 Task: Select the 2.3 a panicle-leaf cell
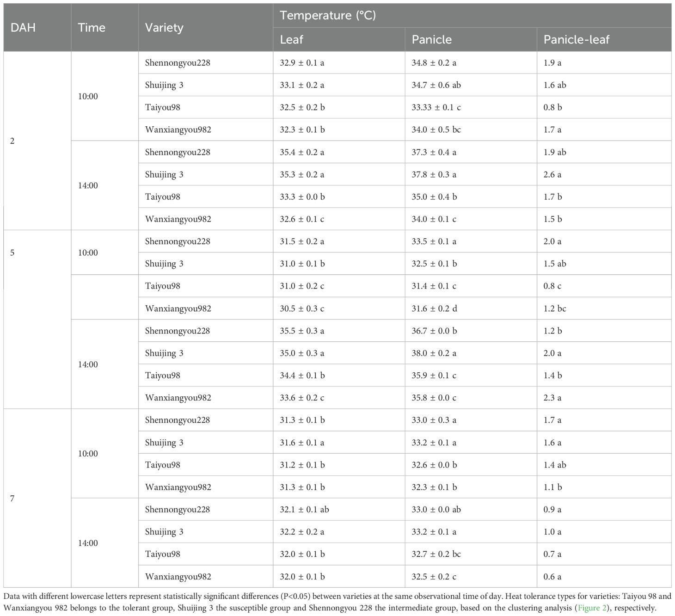click(552, 398)
